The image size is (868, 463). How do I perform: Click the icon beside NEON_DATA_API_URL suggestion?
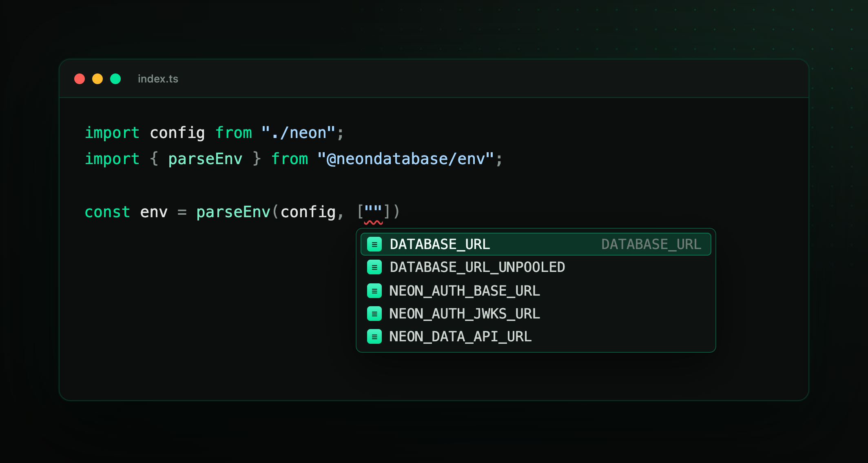click(374, 336)
